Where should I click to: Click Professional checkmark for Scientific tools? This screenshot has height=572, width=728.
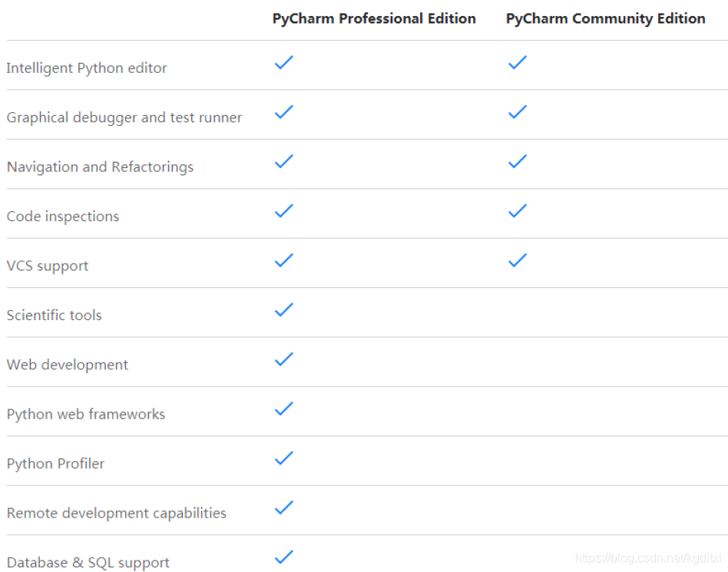[x=284, y=309]
